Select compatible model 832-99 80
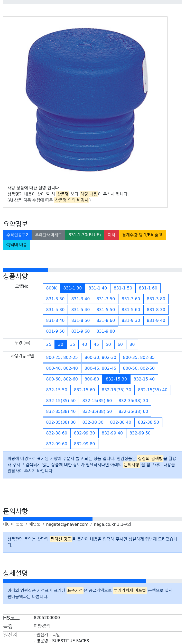185x644 pixels. [x=85, y=444]
